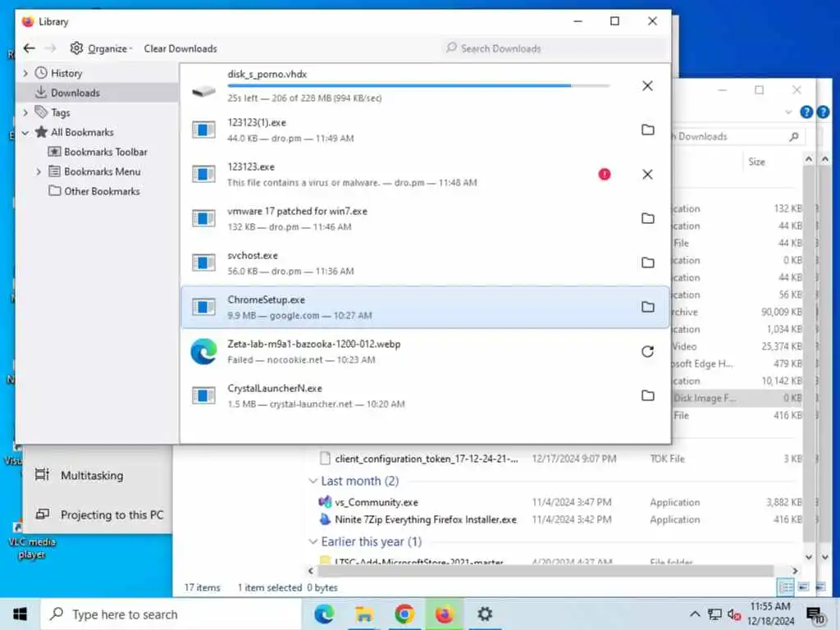Click the Size column header in Explorer

click(x=756, y=162)
